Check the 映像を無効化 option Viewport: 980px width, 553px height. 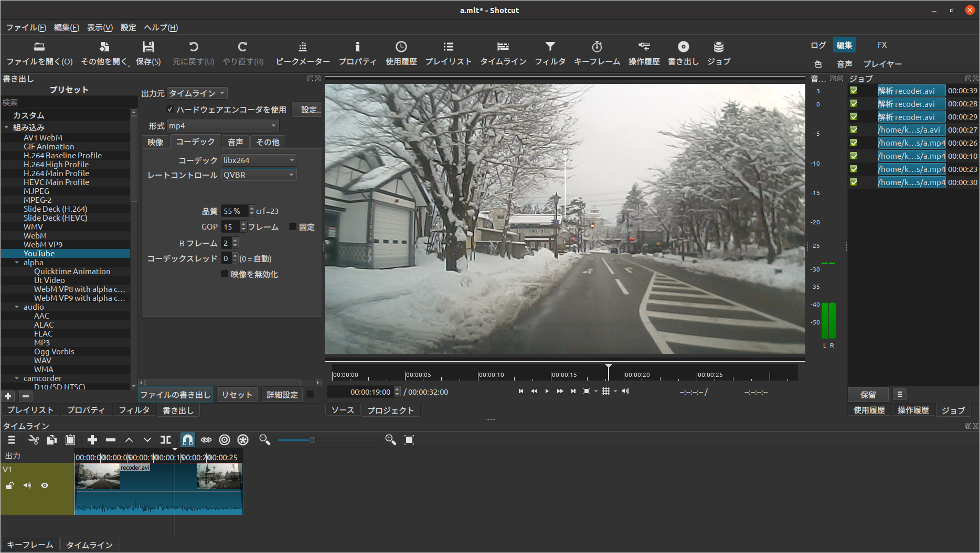(225, 274)
